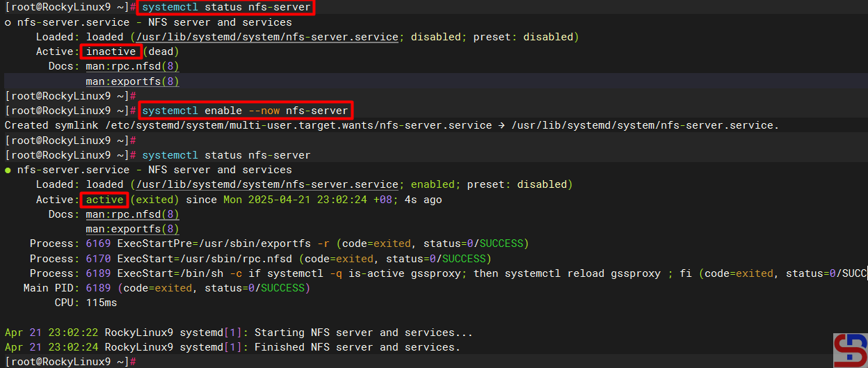Open man:rpc.nfsd(8) under the active status
Image resolution: width=868 pixels, height=368 pixels.
132,214
